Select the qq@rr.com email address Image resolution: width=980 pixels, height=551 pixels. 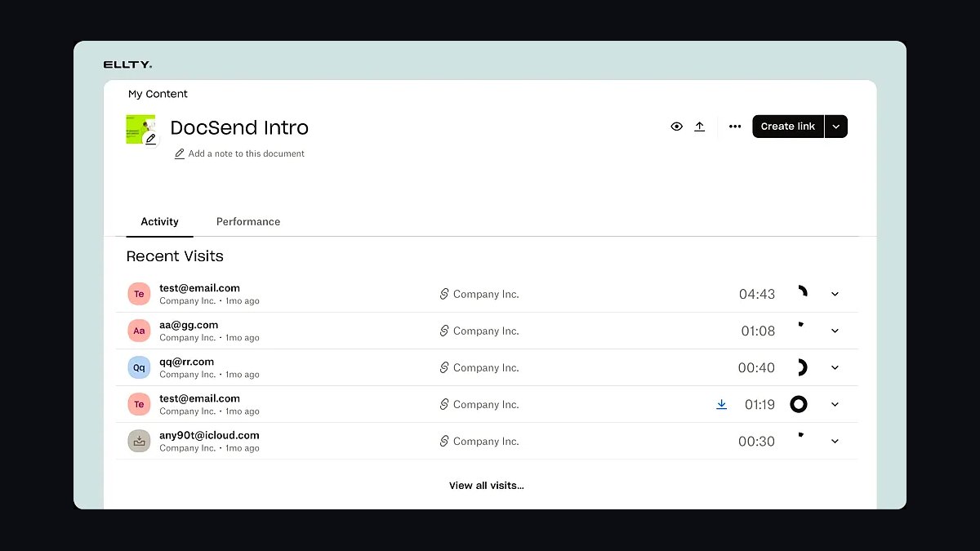click(x=186, y=362)
